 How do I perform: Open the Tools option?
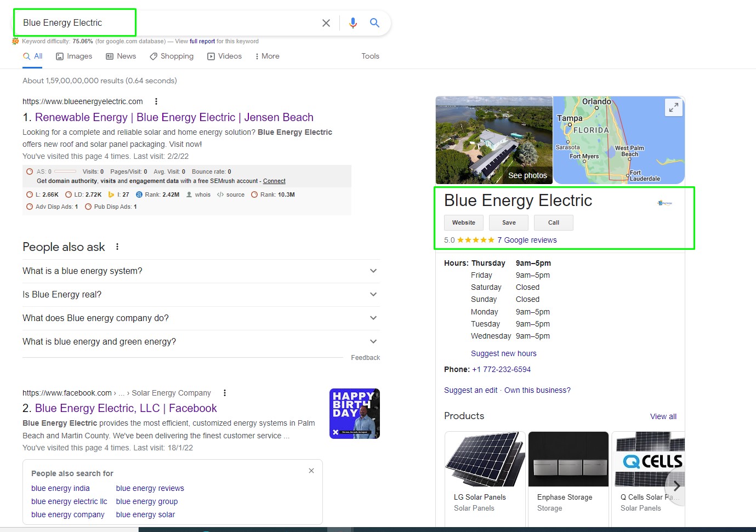pyautogui.click(x=370, y=56)
